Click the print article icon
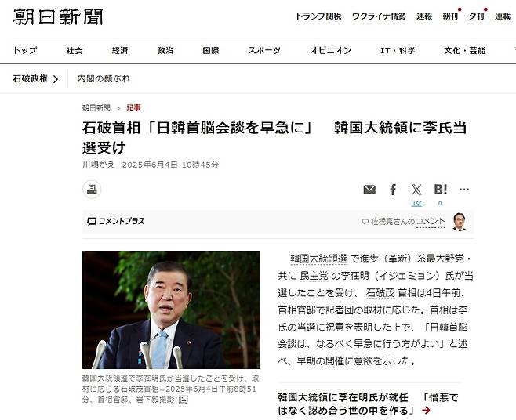This screenshot has width=516, height=420. [x=92, y=189]
